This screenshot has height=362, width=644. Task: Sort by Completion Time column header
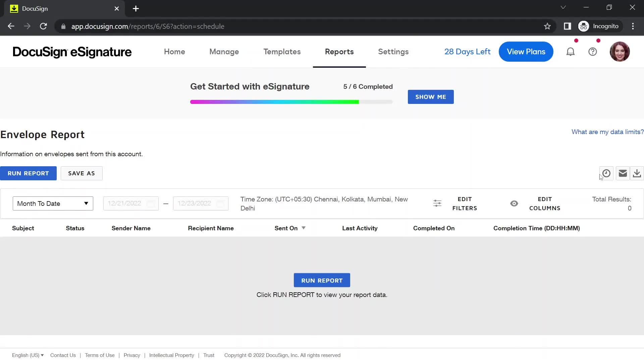pos(537,228)
